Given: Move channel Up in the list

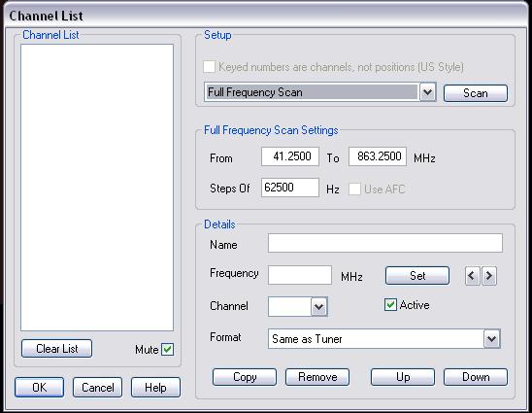Looking at the screenshot, I should tap(403, 377).
